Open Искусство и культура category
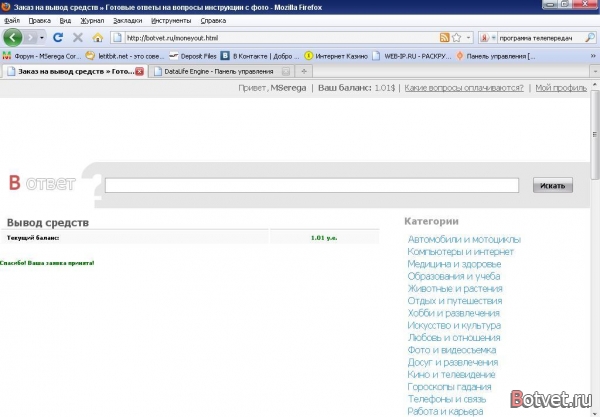Image resolution: width=600 pixels, height=417 pixels. coord(454,325)
